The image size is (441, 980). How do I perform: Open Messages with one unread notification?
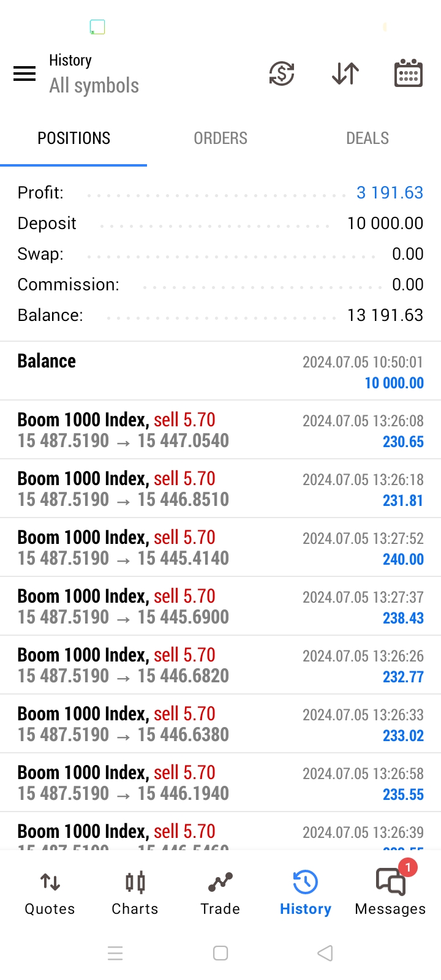pos(390,894)
